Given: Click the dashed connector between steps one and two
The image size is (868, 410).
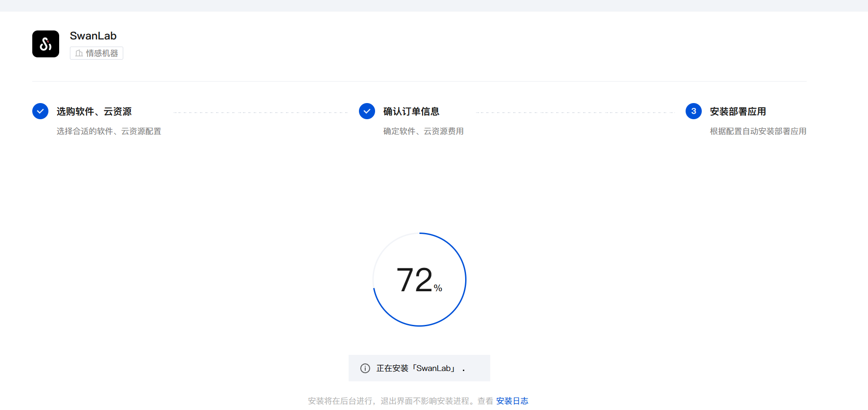Looking at the screenshot, I should [260, 112].
